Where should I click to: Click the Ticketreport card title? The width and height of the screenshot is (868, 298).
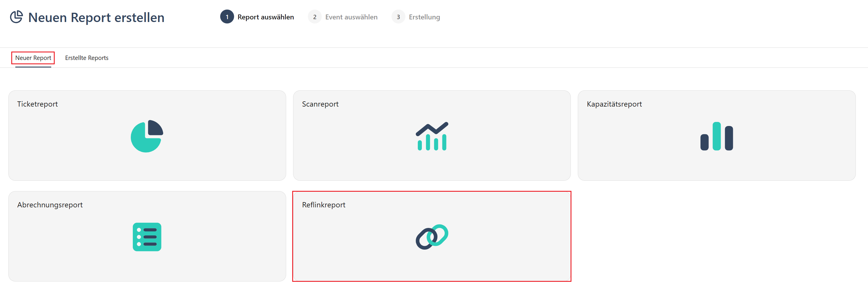point(37,104)
